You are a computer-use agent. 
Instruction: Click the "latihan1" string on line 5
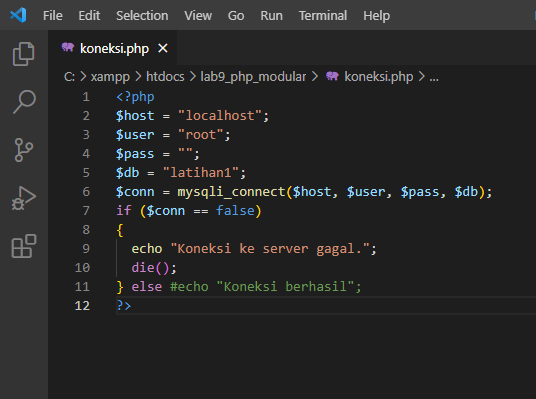tap(201, 173)
